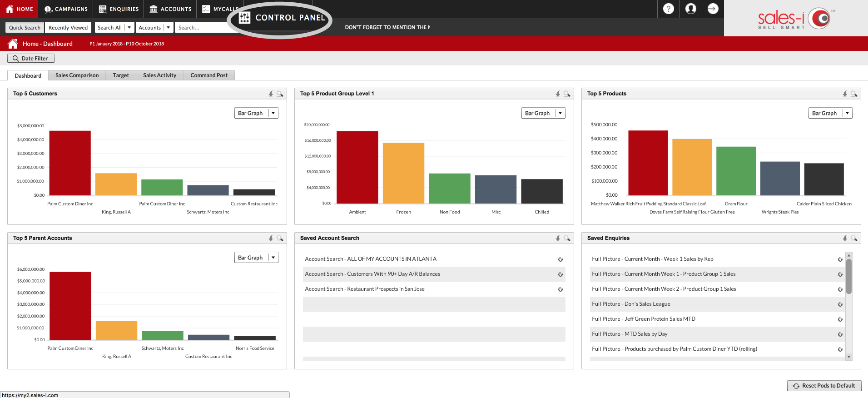Run the Week 1 Sales by Rep enquiry icon

point(840,259)
